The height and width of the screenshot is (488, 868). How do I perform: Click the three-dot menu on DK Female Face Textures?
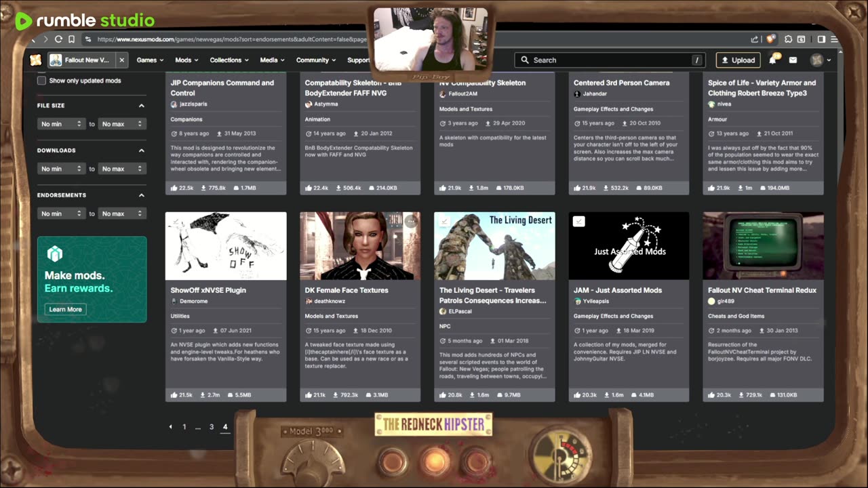pos(411,221)
